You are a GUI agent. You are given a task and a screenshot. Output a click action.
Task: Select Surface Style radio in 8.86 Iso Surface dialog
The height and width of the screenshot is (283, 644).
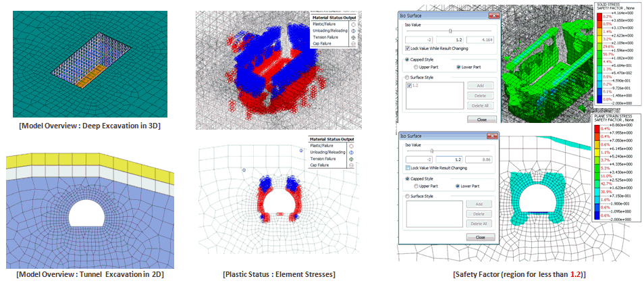[408, 197]
